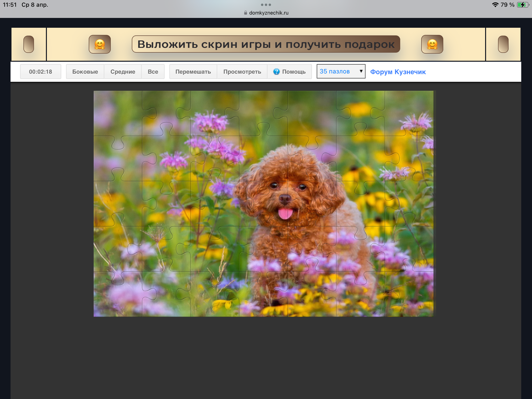The height and width of the screenshot is (399, 532).
Task: Click Выложить скрин игры и получить подарок banner
Action: pos(266,44)
